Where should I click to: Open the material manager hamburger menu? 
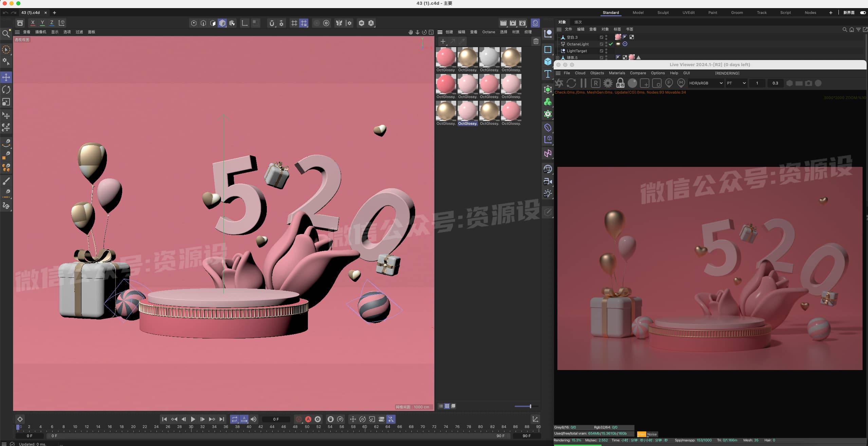(440, 32)
